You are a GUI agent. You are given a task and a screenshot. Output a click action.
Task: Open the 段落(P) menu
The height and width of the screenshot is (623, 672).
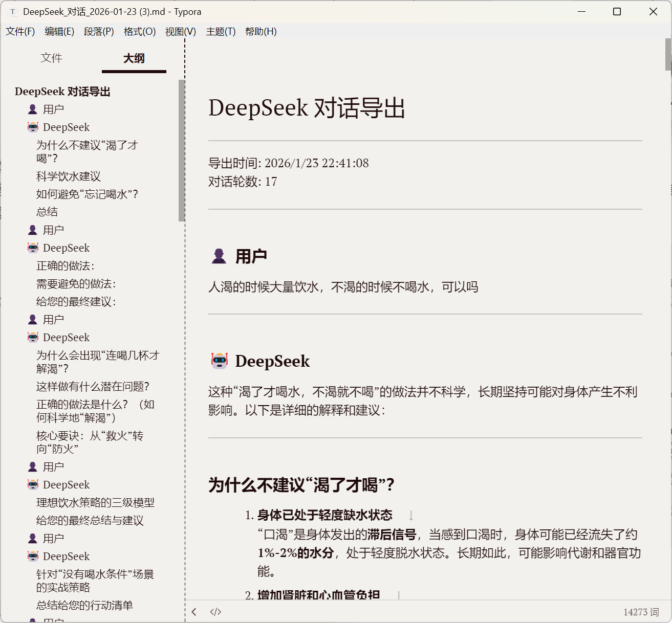tap(99, 32)
